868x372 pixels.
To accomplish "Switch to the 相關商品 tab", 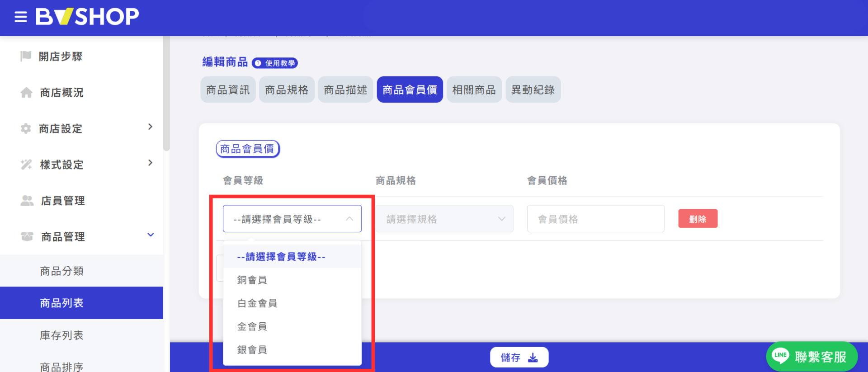I will point(474,89).
